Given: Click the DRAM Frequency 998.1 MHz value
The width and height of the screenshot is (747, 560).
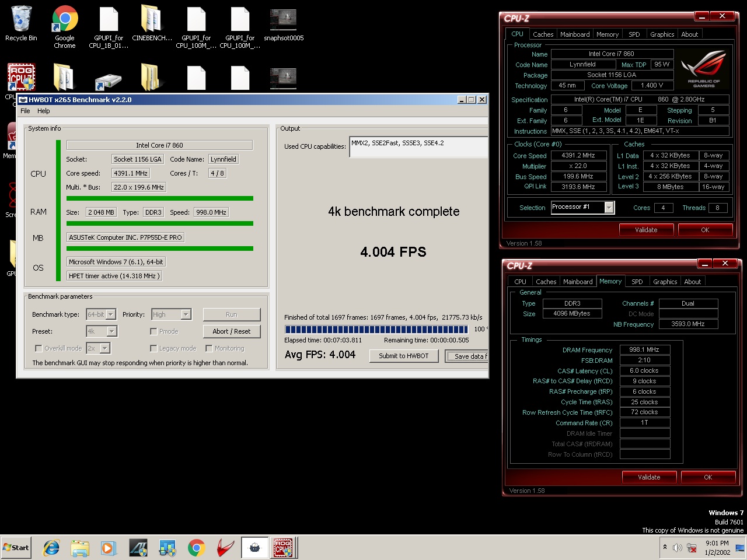Looking at the screenshot, I should coord(644,349).
